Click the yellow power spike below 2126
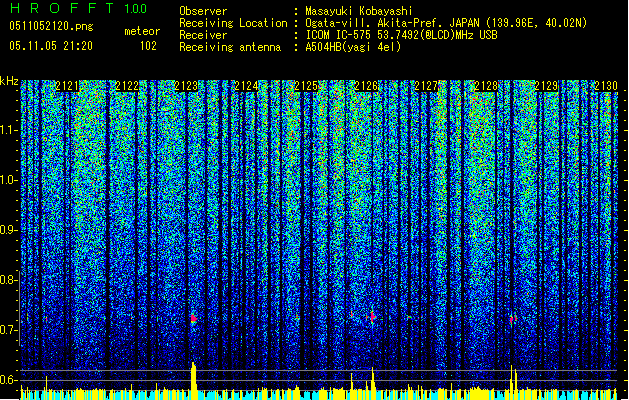Image resolution: width=629 pixels, height=400 pixels. tap(373, 381)
